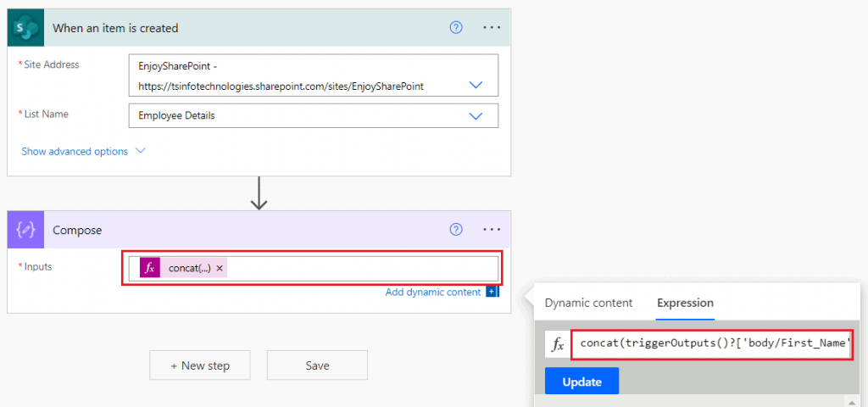Open help for When an item is created
This screenshot has width=868, height=407.
click(x=455, y=28)
